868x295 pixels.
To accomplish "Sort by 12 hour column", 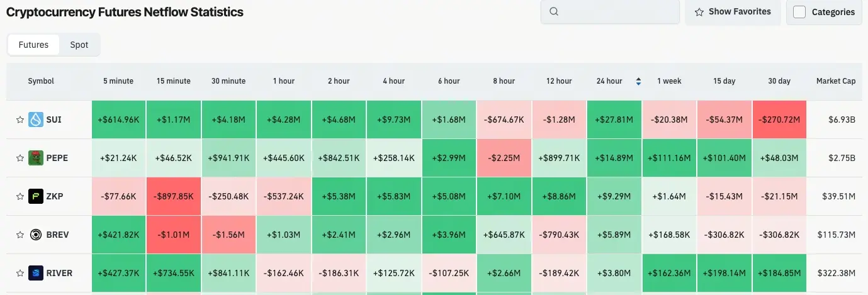I will pyautogui.click(x=559, y=81).
